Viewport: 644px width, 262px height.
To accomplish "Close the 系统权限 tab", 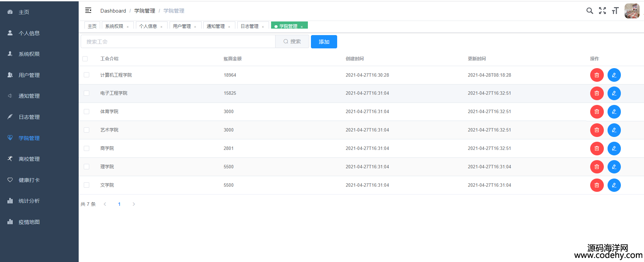I will tap(128, 27).
